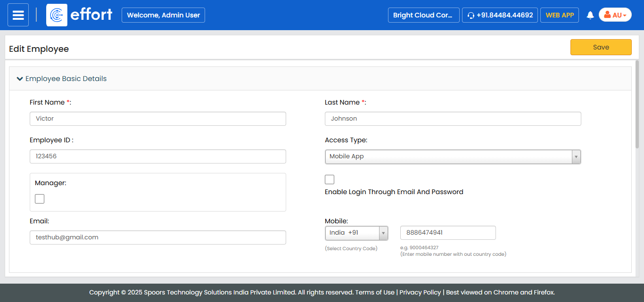Open the notifications bell
This screenshot has width=644, height=302.
(x=590, y=16)
